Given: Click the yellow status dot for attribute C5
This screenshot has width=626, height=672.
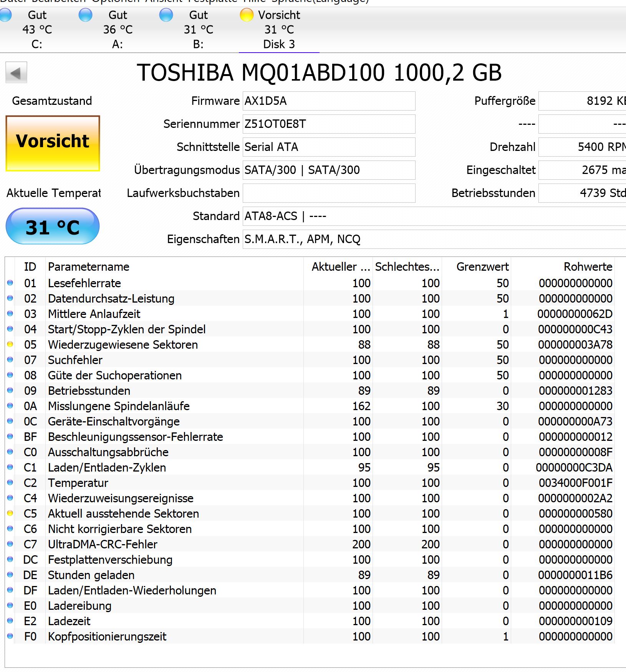Looking at the screenshot, I should click(10, 513).
